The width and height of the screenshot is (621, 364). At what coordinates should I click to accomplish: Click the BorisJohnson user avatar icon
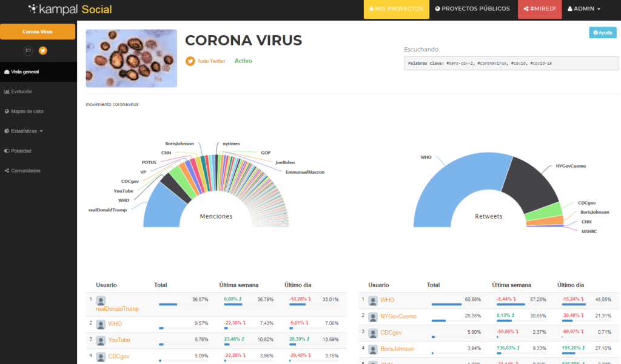(373, 349)
